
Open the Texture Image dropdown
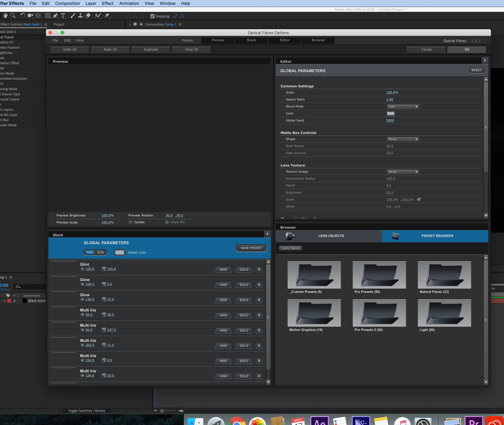point(403,172)
